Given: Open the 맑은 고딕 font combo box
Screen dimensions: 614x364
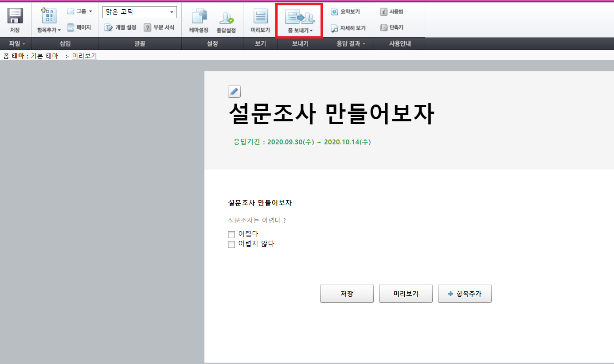Looking at the screenshot, I should [x=139, y=12].
